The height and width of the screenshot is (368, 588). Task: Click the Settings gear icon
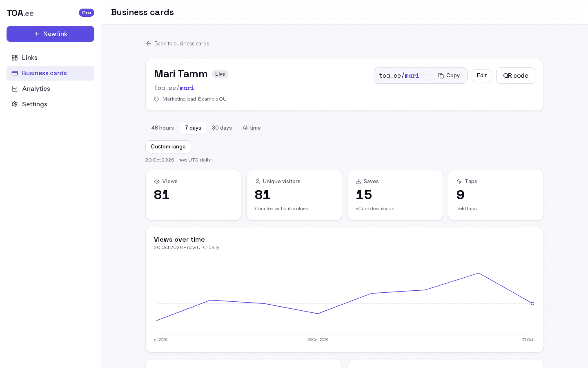(15, 104)
